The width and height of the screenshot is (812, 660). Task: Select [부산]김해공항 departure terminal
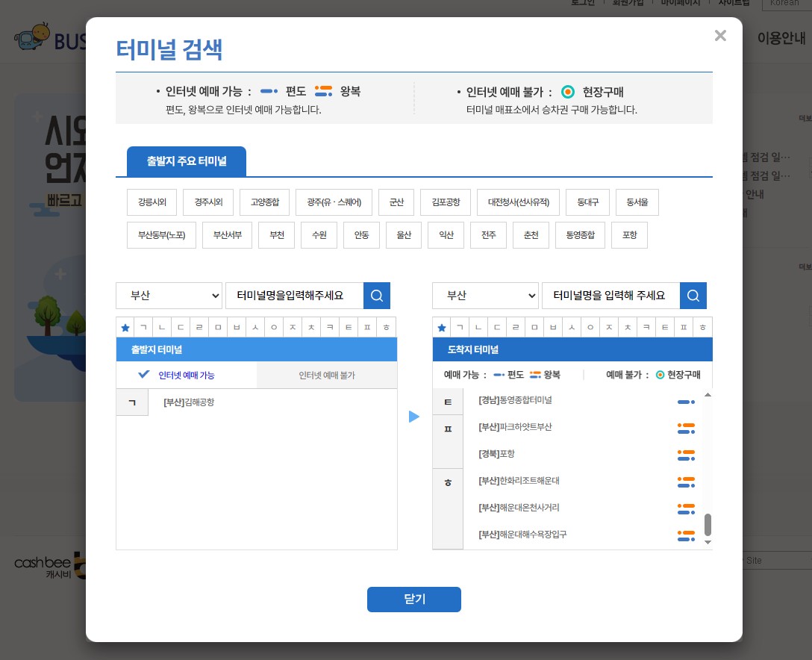(189, 402)
